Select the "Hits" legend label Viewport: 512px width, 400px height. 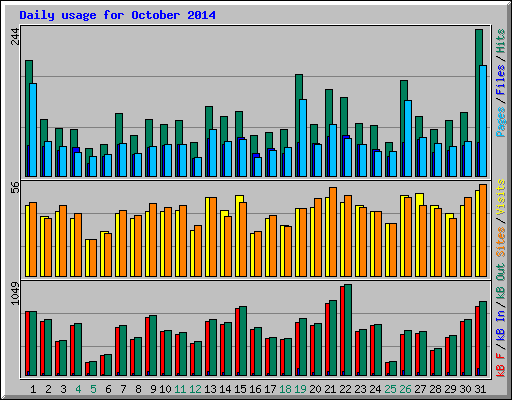501,41
